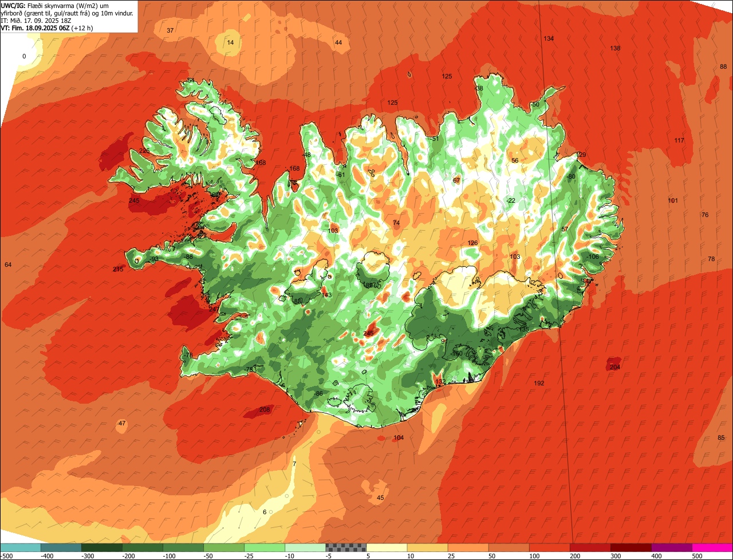Click the inland value 126

472,243
